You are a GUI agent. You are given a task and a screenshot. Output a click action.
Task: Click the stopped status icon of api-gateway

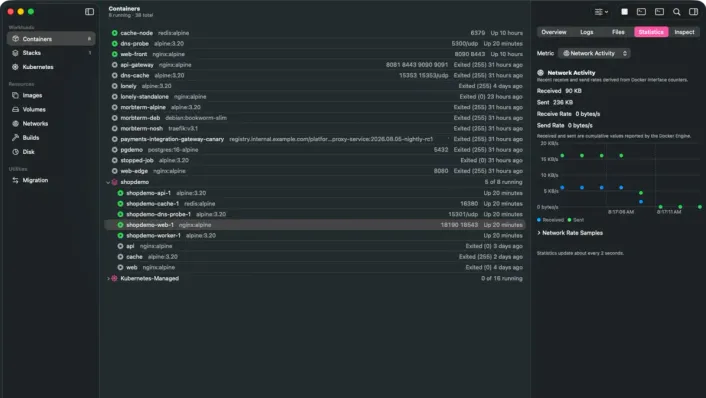[x=114, y=65]
